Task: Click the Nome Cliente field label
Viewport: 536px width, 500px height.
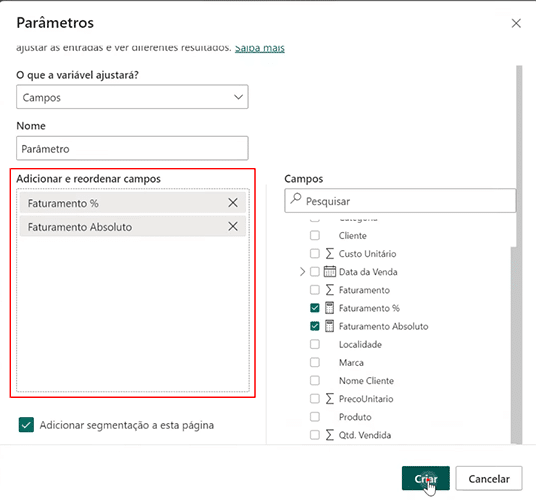Action: pos(366,380)
